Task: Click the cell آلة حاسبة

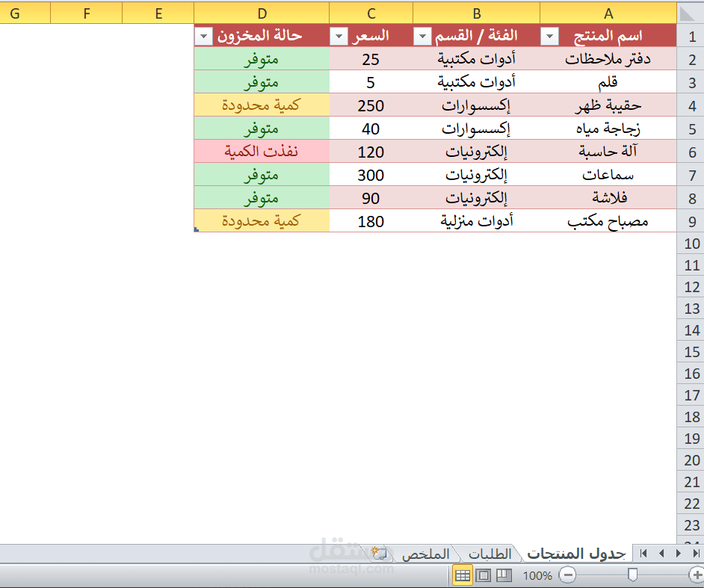Action: coord(608,151)
